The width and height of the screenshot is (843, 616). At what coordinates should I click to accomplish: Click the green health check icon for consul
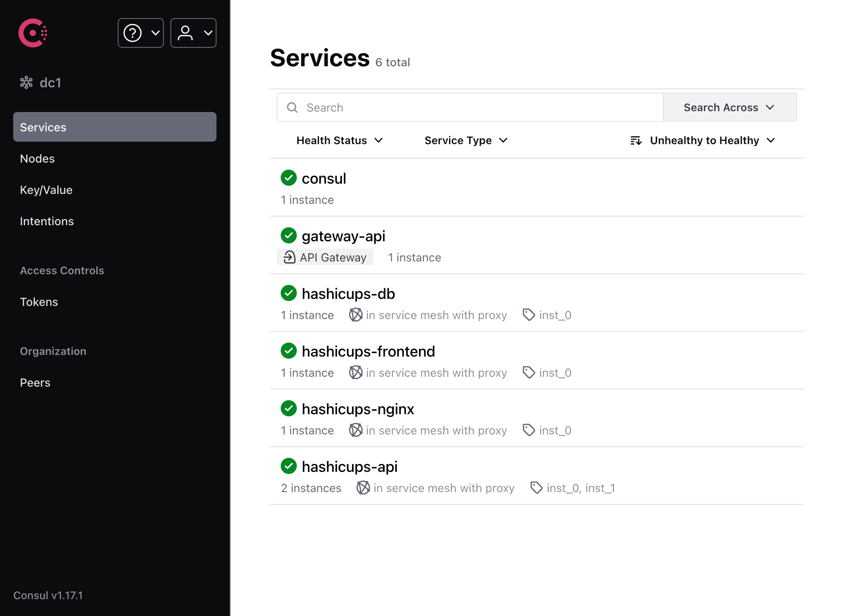pyautogui.click(x=289, y=177)
